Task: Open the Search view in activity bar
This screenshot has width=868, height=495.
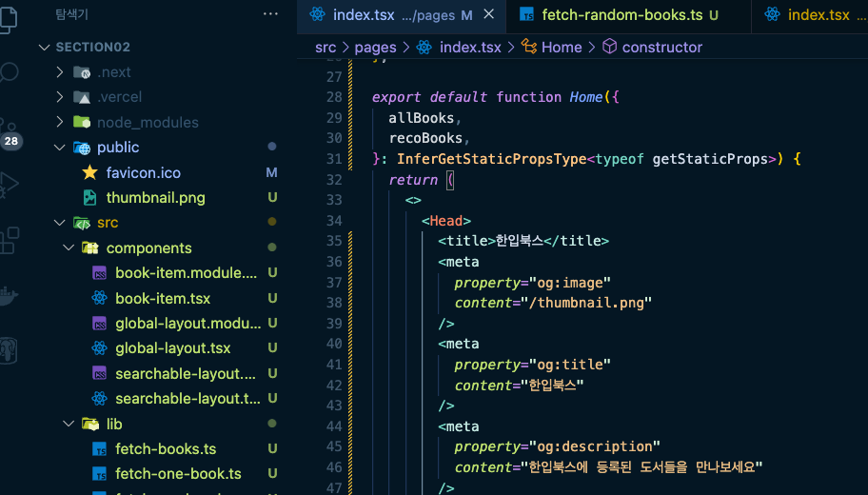Action: click(8, 72)
